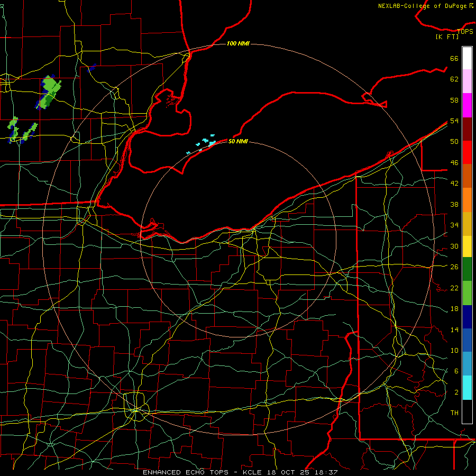Click the "46" scale label
The width and height of the screenshot is (476, 476).
pos(454,163)
